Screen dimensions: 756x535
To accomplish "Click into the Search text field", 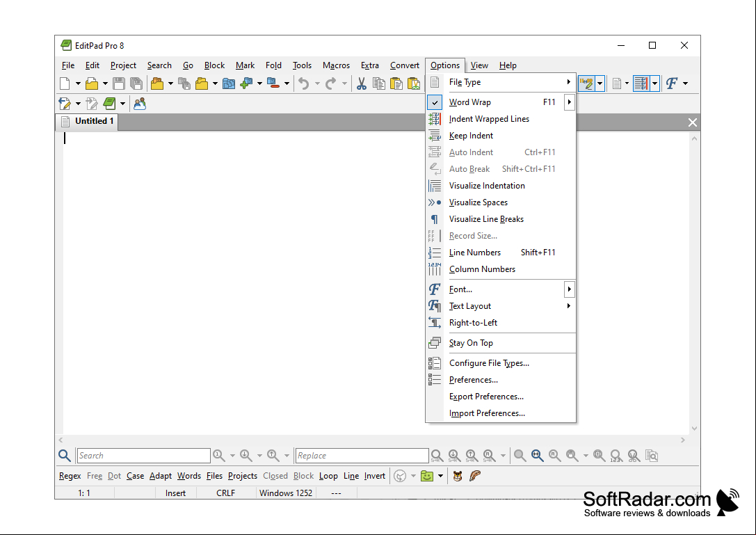I will 144,456.
